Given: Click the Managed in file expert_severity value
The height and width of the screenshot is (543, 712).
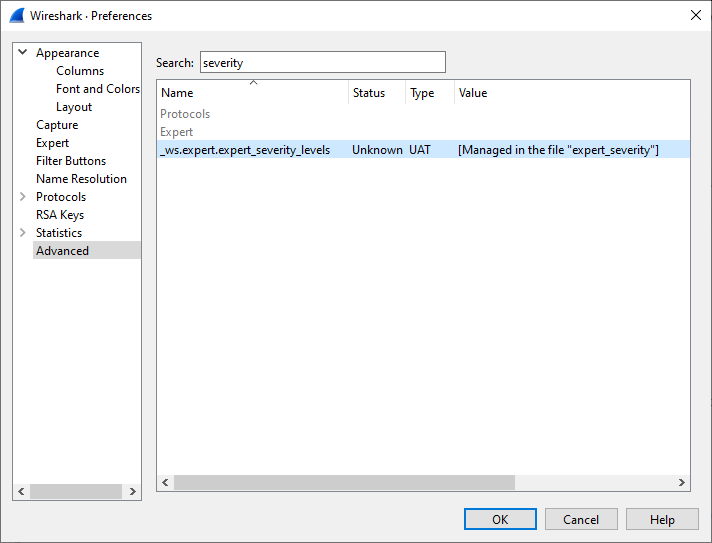Looking at the screenshot, I should point(558,150).
